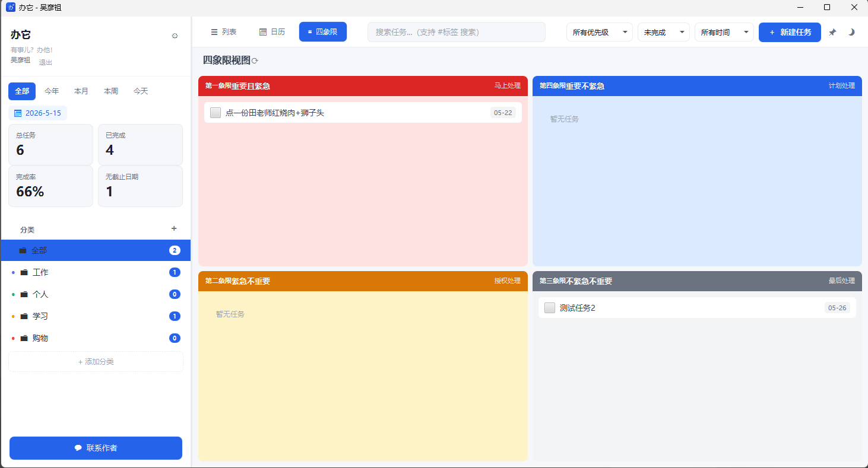
Task: Click the folder icon of 学习 category
Action: [x=24, y=316]
